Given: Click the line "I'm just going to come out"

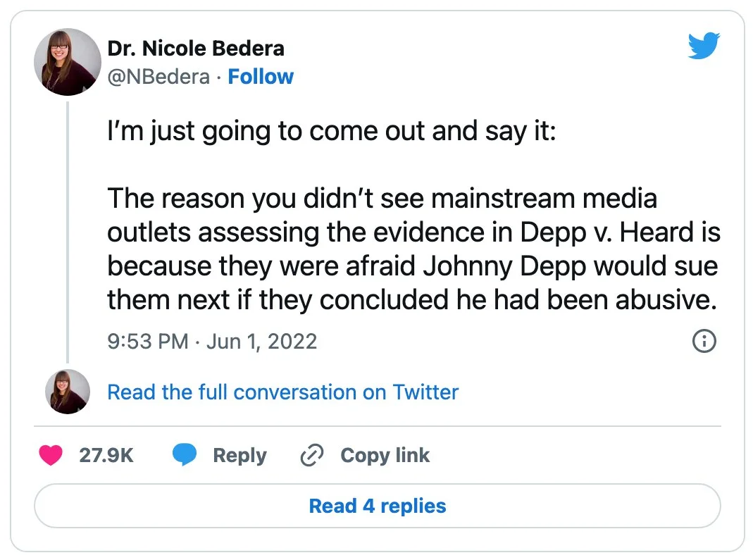Looking at the screenshot, I should pyautogui.click(x=331, y=132).
